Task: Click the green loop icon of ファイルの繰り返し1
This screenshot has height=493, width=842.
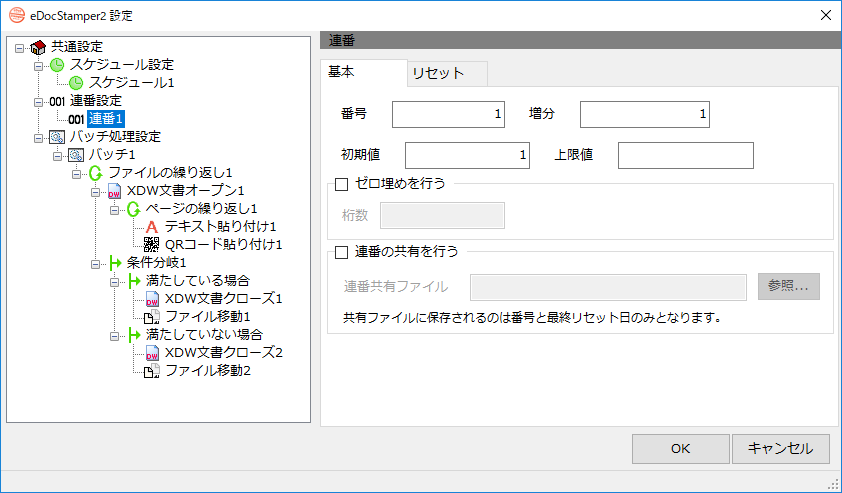Action: click(x=96, y=173)
